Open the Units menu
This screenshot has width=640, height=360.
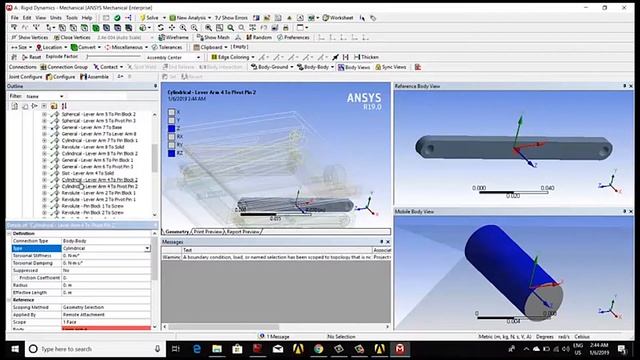(56, 18)
